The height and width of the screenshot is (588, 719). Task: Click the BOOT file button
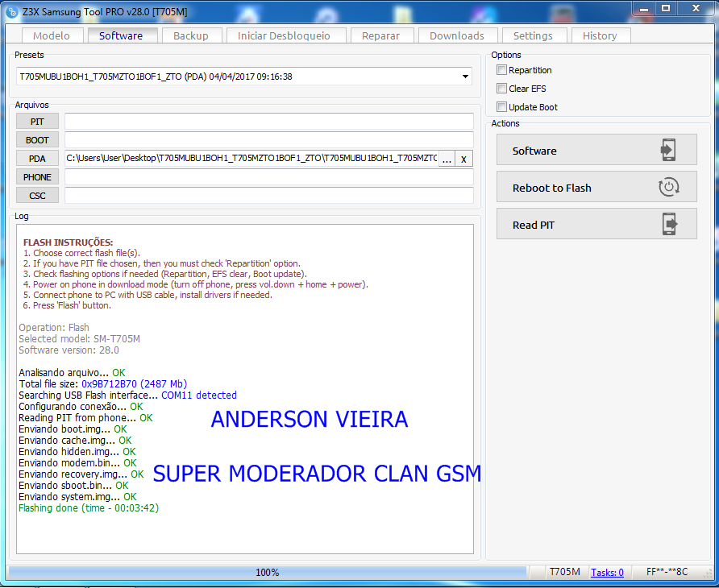[37, 140]
